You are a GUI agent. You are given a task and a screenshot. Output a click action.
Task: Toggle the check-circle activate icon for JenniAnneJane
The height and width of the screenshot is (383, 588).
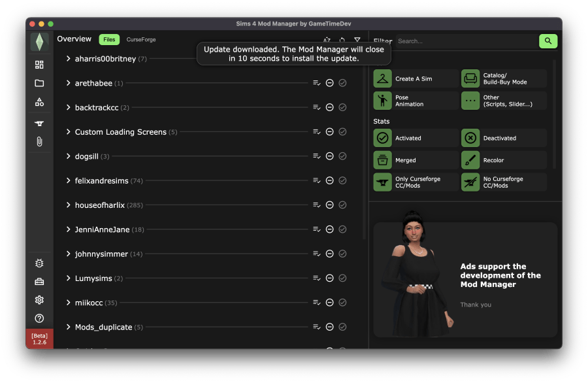[342, 229]
